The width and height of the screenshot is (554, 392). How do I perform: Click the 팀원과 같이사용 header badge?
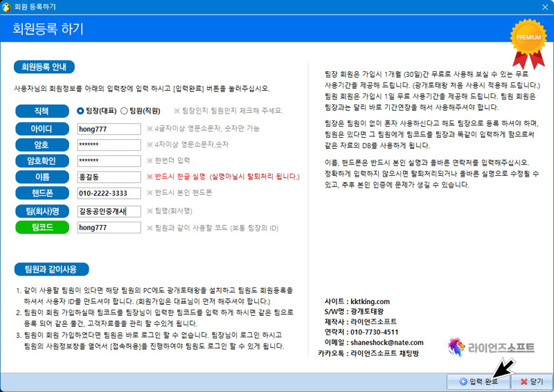point(51,269)
